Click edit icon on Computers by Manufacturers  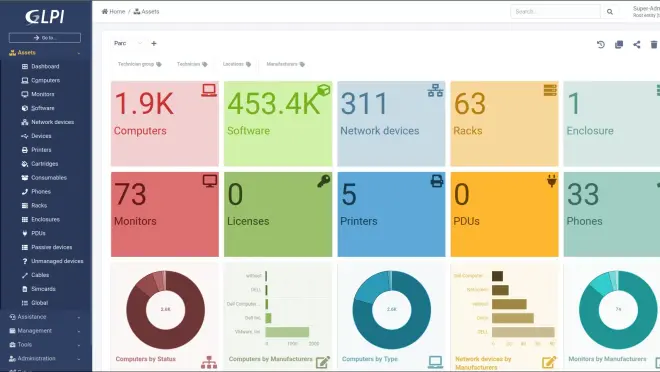tap(323, 362)
